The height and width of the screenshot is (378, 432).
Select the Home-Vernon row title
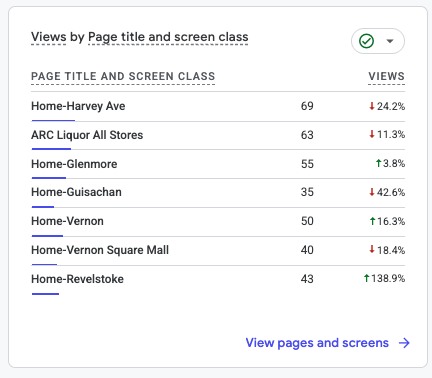(x=67, y=221)
